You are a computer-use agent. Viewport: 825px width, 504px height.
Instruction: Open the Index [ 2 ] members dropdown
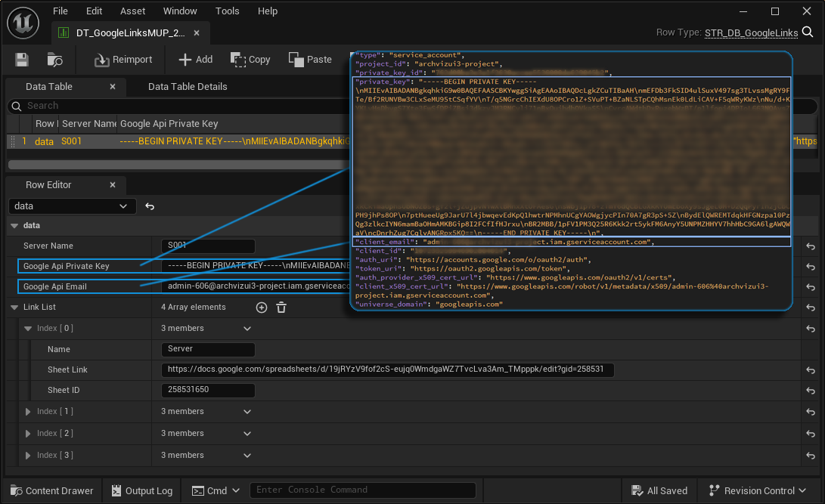pyautogui.click(x=247, y=434)
